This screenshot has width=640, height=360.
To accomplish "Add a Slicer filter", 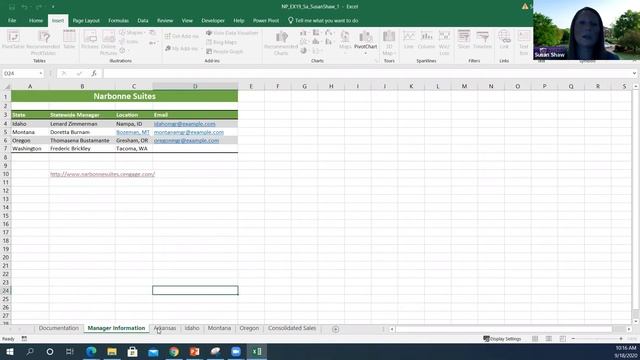I will [x=464, y=40].
